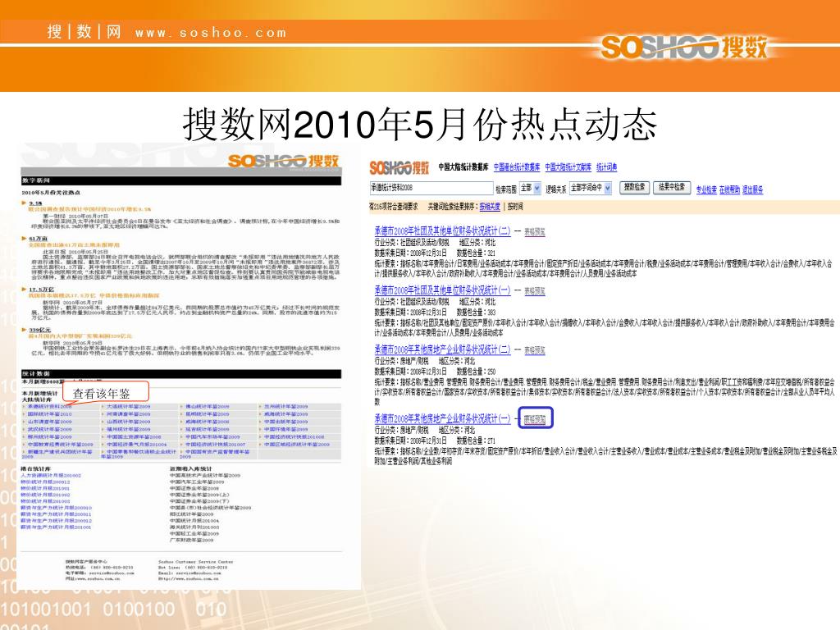
Task: Open 福州统计年鉴2009 link
Action: click(128, 429)
